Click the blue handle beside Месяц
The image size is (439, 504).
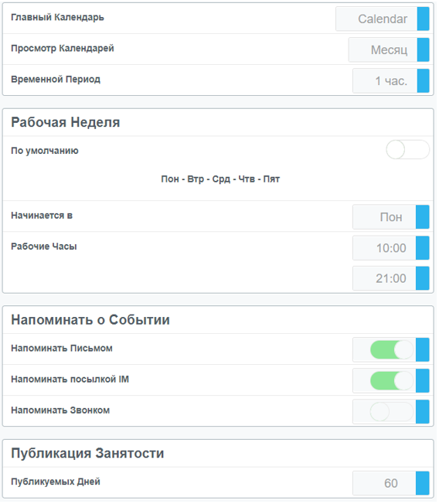[x=423, y=49]
